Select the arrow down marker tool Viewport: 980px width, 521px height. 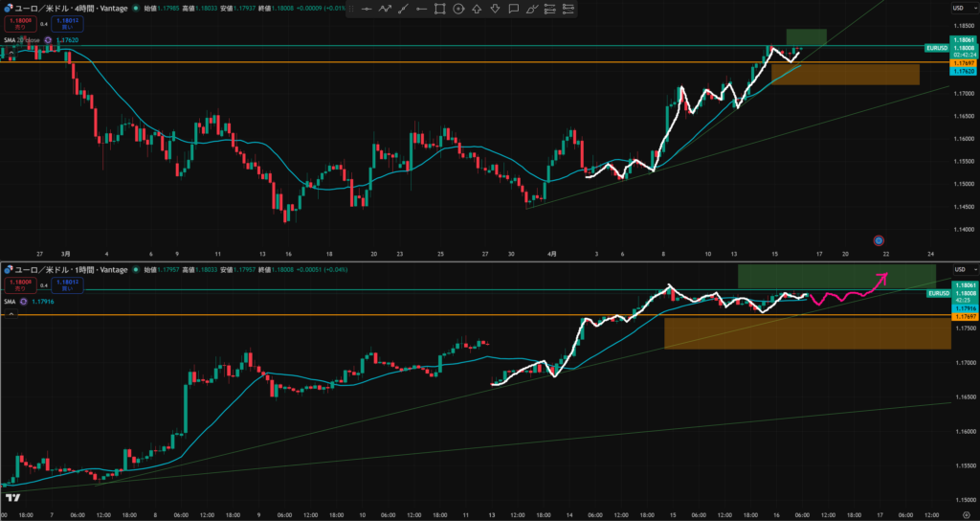pyautogui.click(x=495, y=9)
